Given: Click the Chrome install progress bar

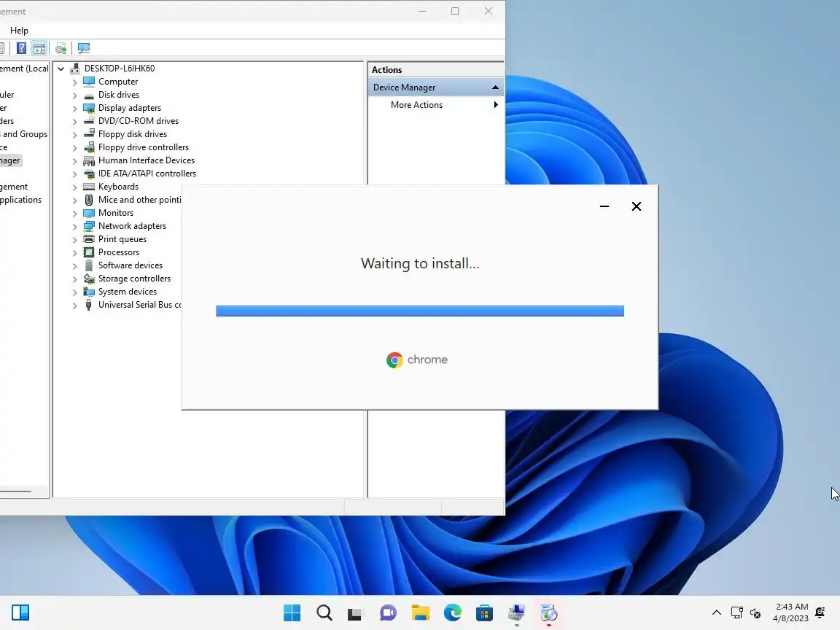Looking at the screenshot, I should pos(420,311).
